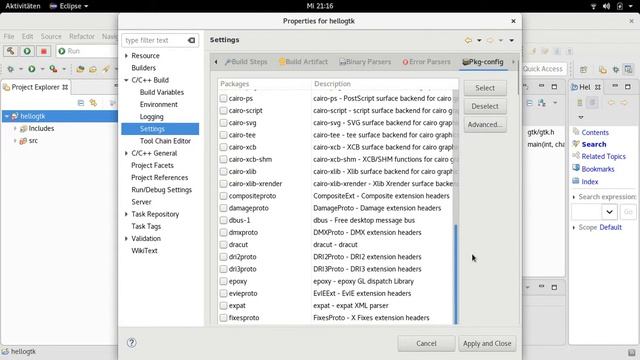This screenshot has height=360, width=640.
Task: Click collapse all icon in Project Explorer
Action: pos(81,103)
